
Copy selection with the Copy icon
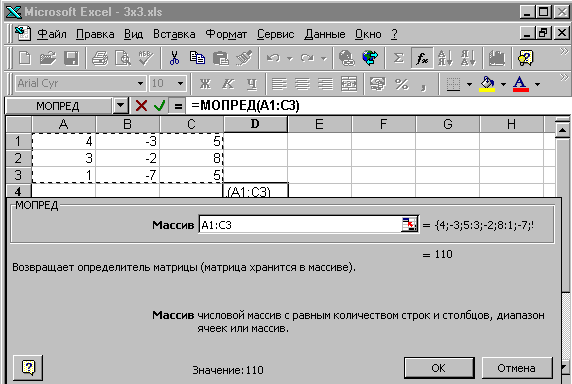[x=197, y=58]
